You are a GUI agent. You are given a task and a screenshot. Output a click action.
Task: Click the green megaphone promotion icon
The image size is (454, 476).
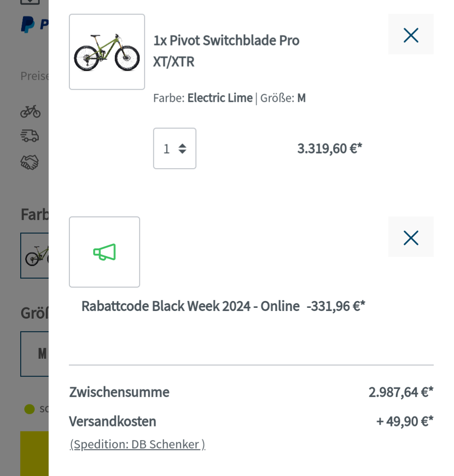click(x=105, y=252)
